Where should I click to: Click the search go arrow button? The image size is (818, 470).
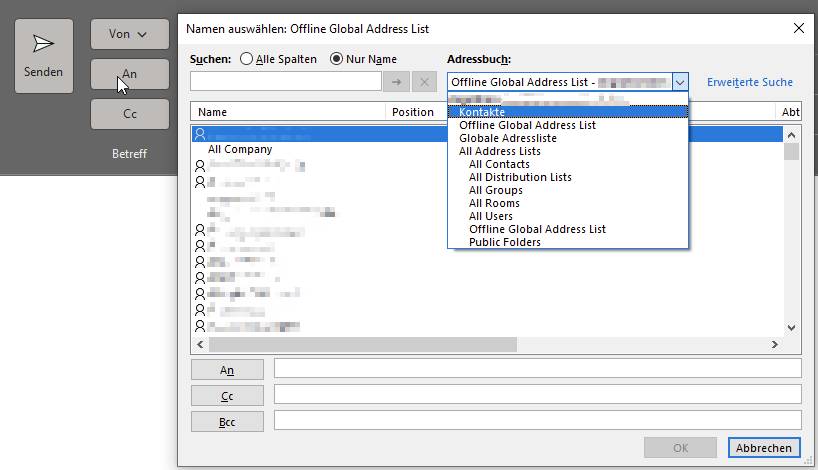click(397, 82)
